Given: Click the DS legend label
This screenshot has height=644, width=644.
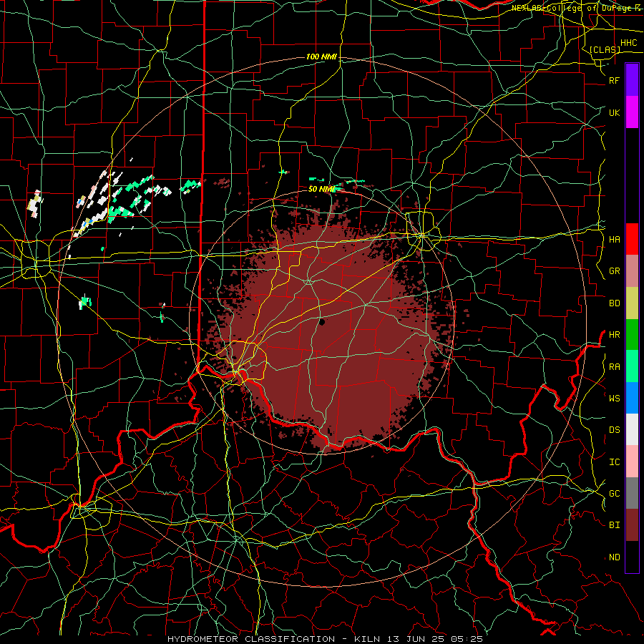Looking at the screenshot, I should [x=614, y=430].
